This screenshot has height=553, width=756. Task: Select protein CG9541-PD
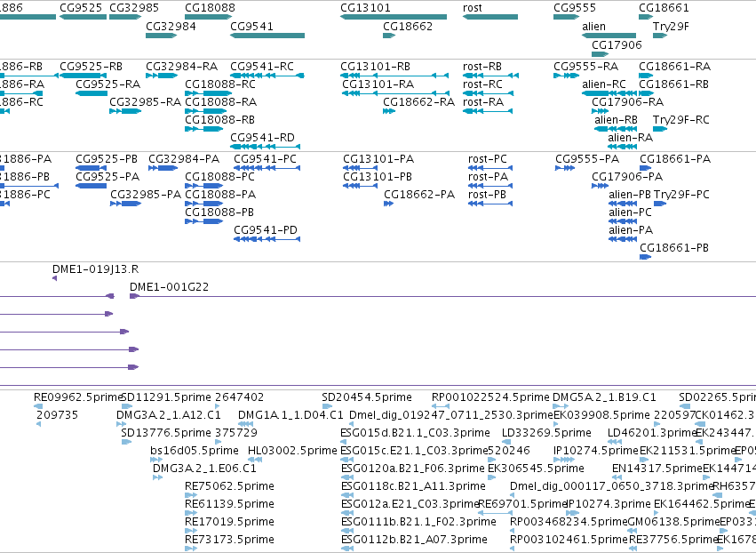click(266, 230)
